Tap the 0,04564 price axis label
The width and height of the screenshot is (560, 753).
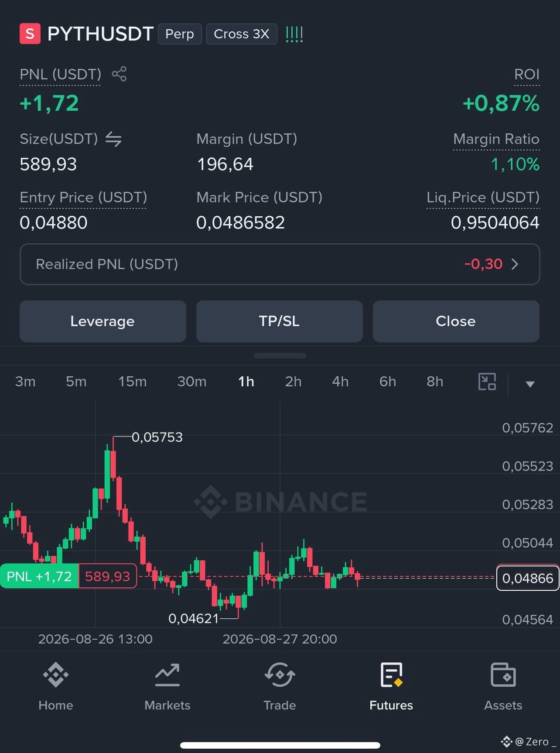pos(528,620)
